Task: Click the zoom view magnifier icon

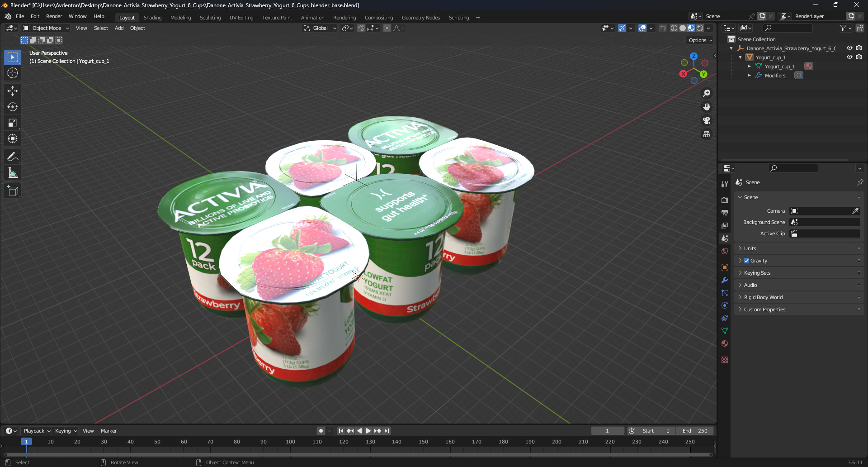Action: 707,93
